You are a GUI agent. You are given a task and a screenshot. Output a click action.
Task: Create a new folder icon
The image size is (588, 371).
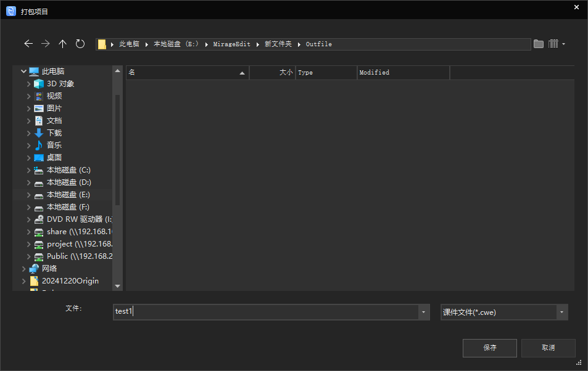pyautogui.click(x=539, y=44)
